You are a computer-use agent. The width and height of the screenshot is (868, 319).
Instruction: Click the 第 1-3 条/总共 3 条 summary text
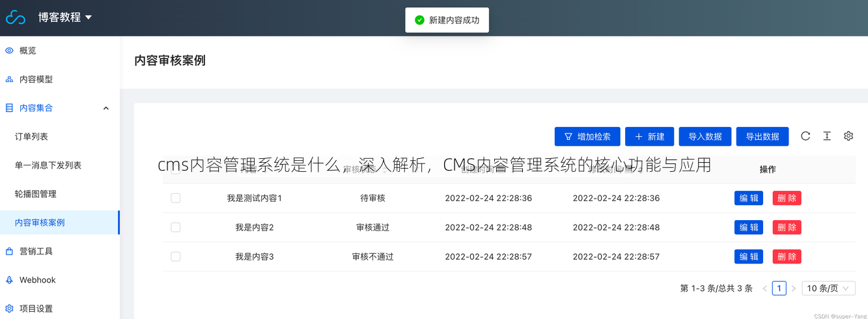716,288
